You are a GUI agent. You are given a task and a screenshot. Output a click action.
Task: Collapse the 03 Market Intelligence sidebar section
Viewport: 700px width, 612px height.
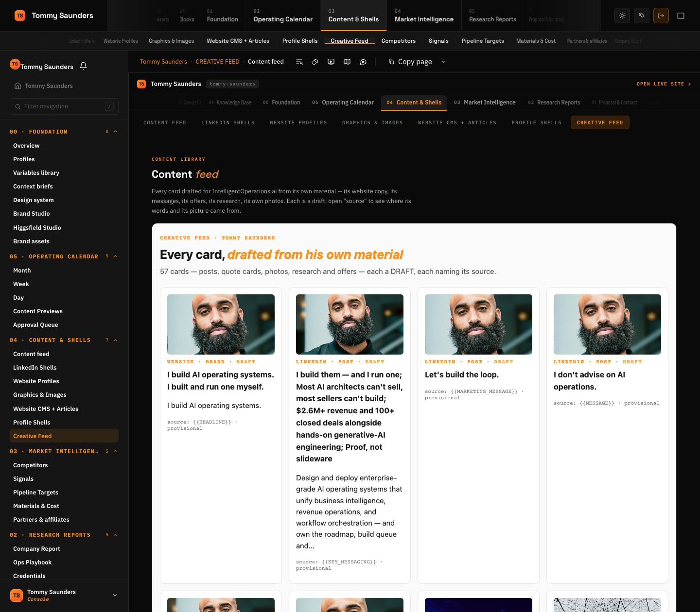coord(116,451)
